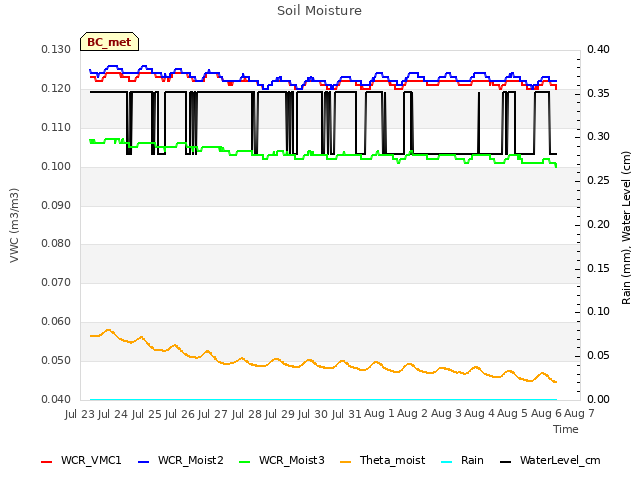Click the orange Theta_moist legend swatch
Screen dimensions: 640x480
345,462
